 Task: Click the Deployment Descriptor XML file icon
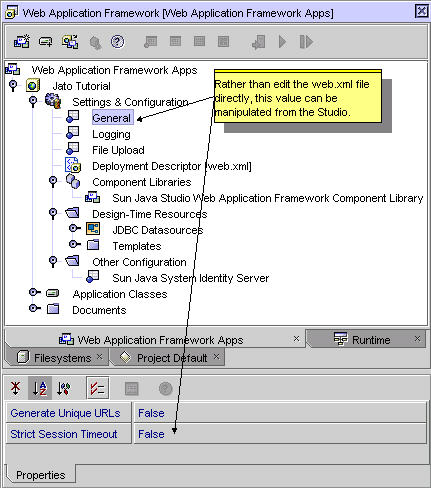pyautogui.click(x=73, y=165)
